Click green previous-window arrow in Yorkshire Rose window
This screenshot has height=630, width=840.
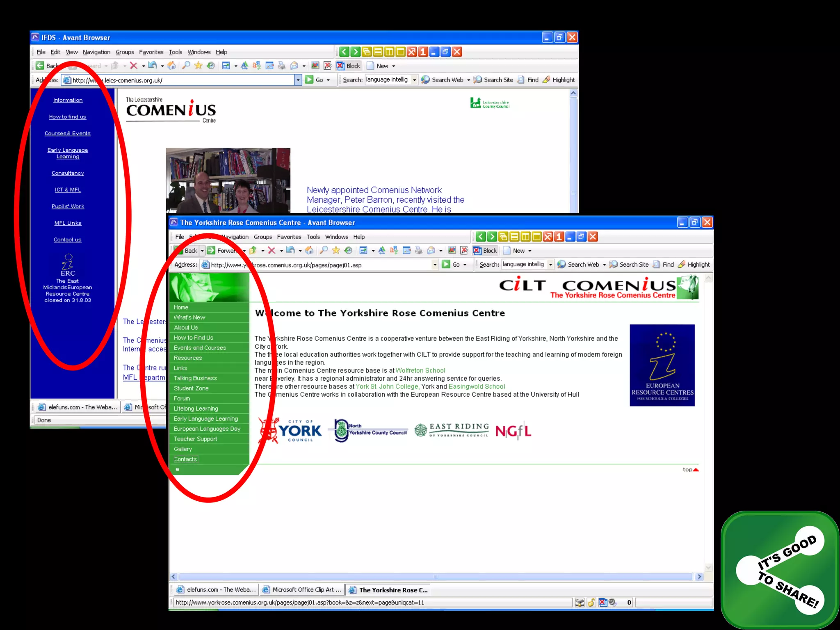481,237
